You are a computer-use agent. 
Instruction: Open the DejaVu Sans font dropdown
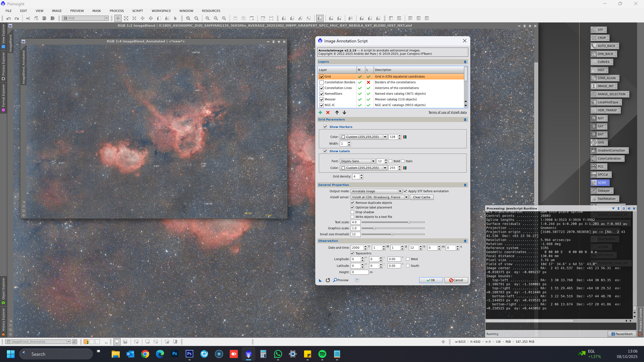tap(358, 161)
